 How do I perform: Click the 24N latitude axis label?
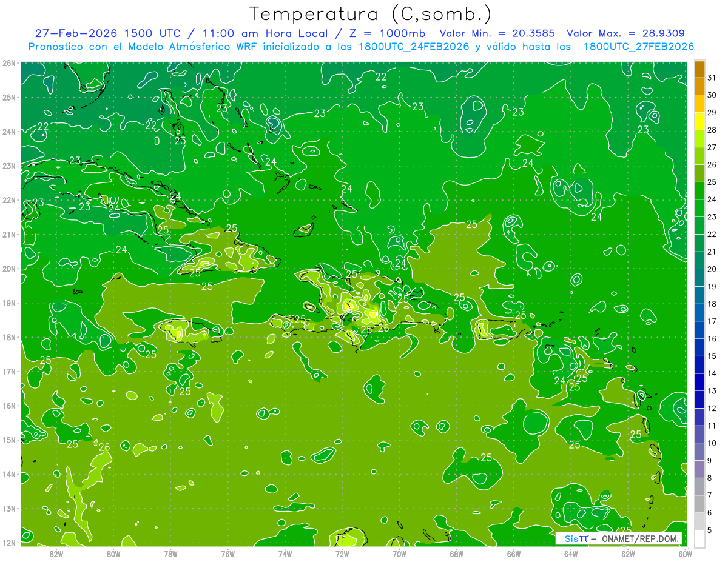click(x=9, y=131)
